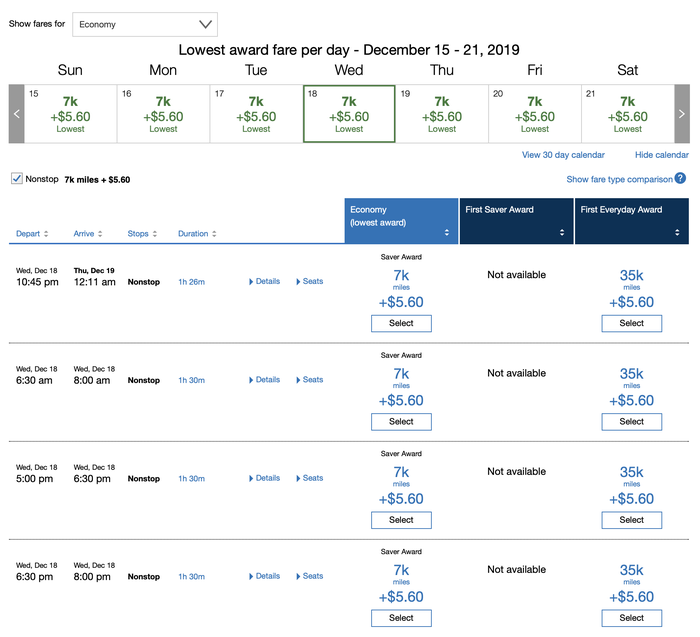This screenshot has height=637, width=700.
Task: Click 1h 26m duration of 10:45 pm flight
Action: coord(192,282)
